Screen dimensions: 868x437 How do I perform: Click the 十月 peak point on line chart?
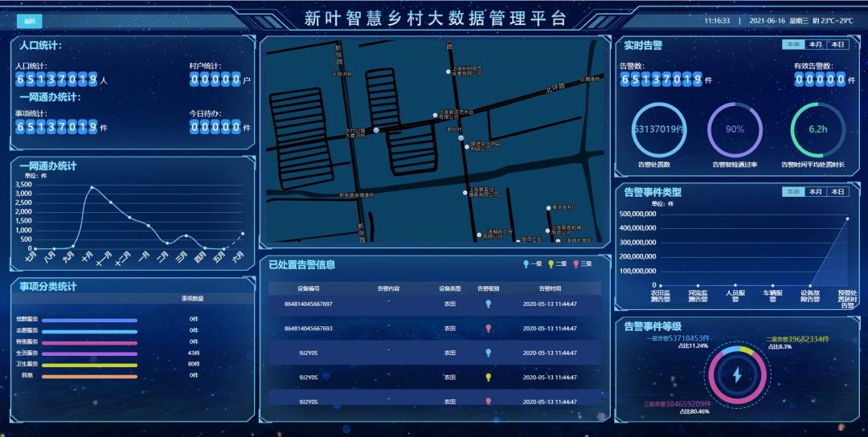(x=92, y=187)
